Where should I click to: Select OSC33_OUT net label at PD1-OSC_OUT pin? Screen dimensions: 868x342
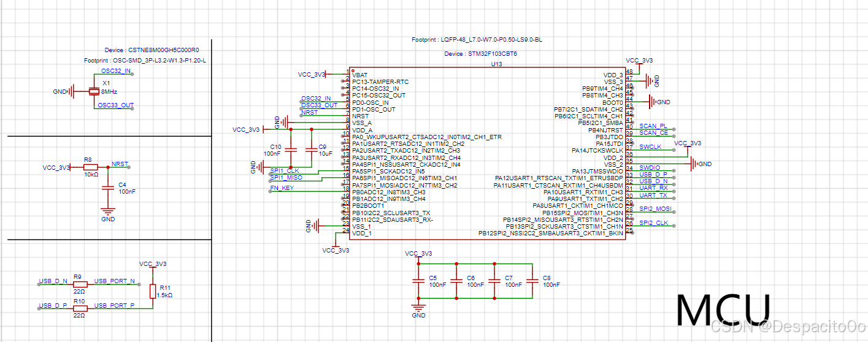[x=319, y=105]
